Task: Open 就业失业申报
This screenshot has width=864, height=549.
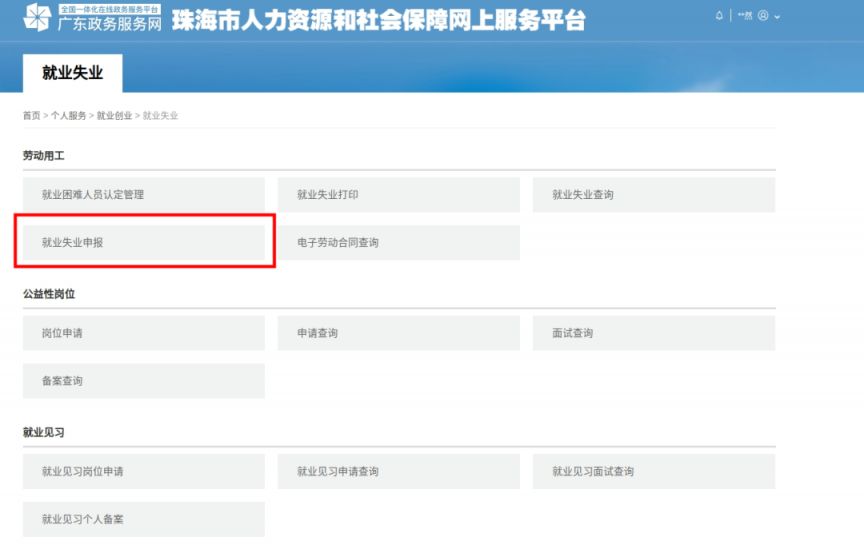Action: (143, 243)
